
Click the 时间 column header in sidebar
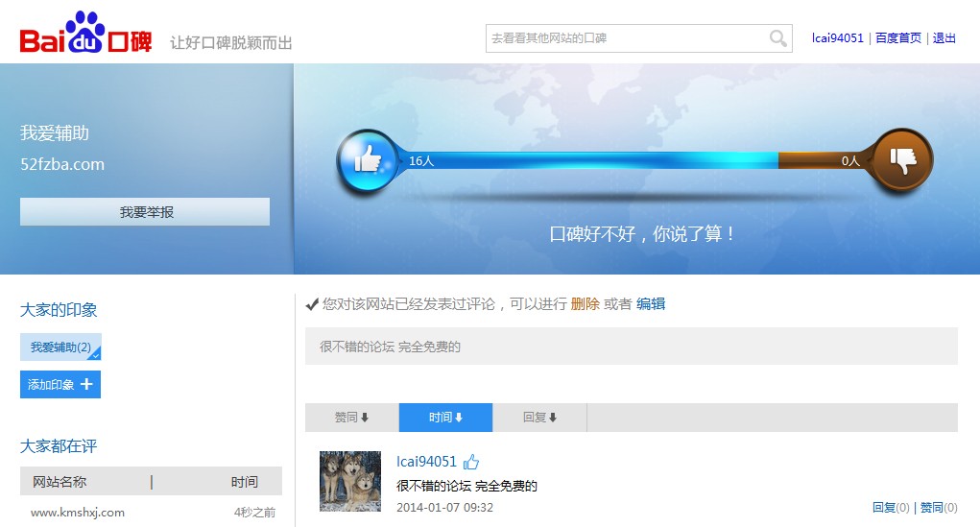(245, 482)
